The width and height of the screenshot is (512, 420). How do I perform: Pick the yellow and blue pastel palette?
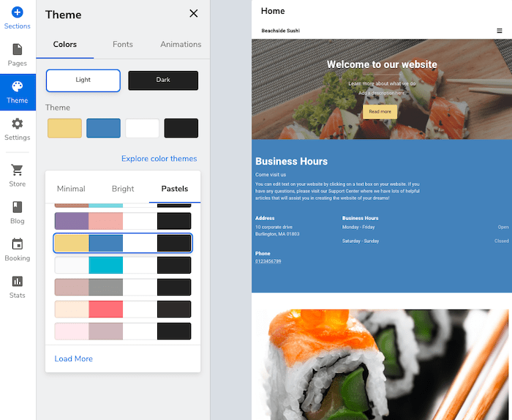point(123,243)
